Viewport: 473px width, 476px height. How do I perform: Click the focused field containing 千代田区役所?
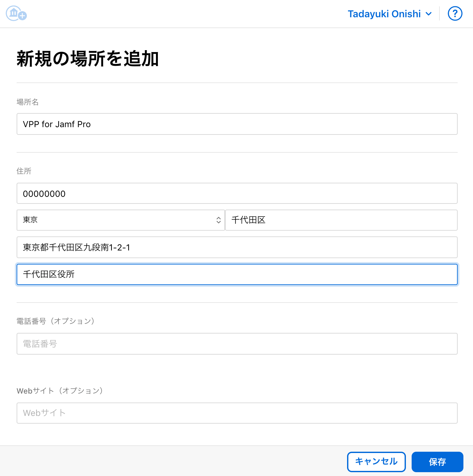[237, 274]
